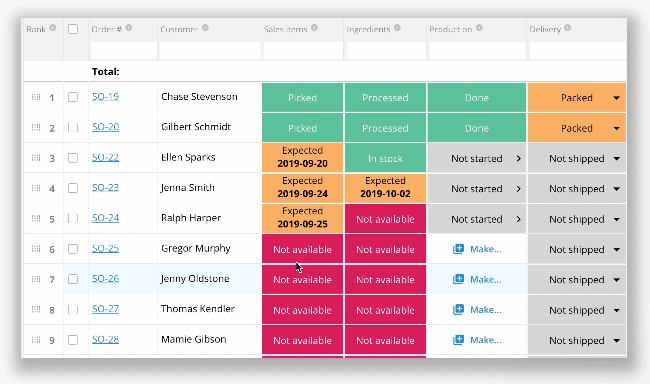Click Expected 2019-09-20 sales items cell
Image resolution: width=650 pixels, height=384 pixels.
click(x=303, y=158)
